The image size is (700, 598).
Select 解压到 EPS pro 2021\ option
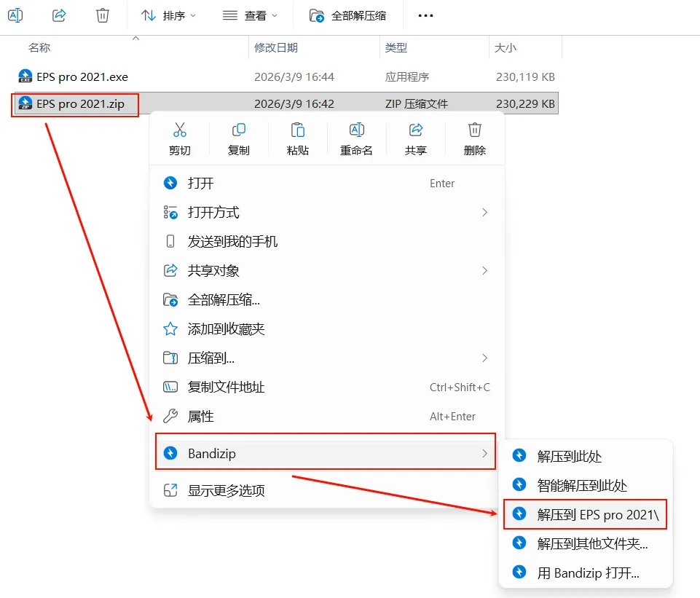585,514
